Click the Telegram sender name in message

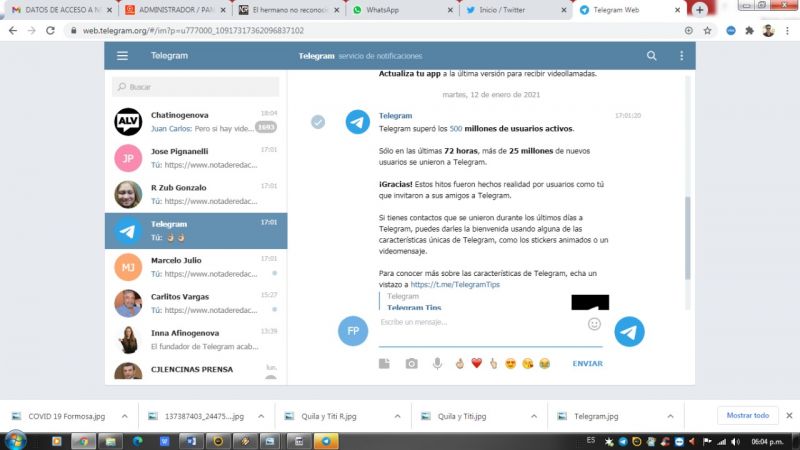395,116
